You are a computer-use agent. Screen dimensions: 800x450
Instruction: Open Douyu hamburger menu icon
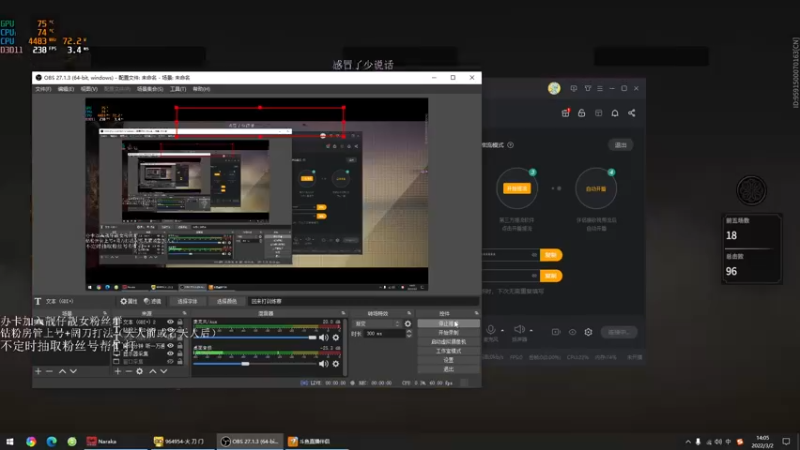pyautogui.click(x=600, y=88)
